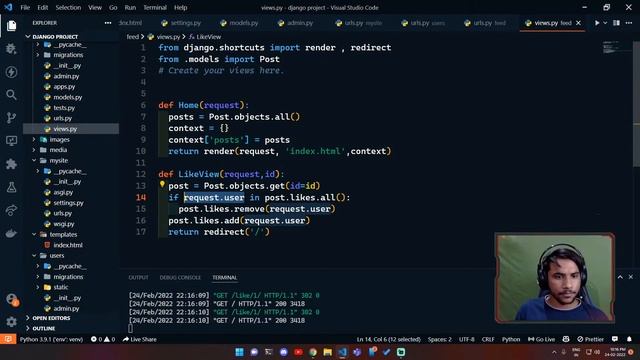Screen dimensions: 640x360
Task: Open the run button dropdown arrow
Action: [x=605, y=23]
